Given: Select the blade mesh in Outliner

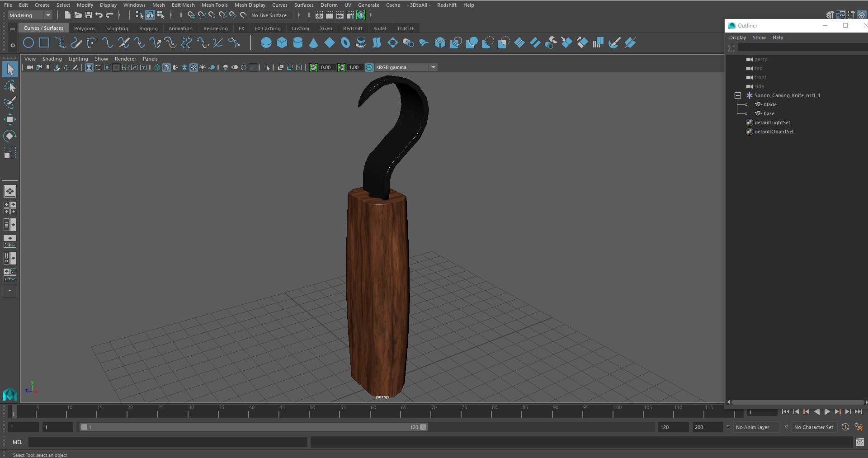Looking at the screenshot, I should (x=770, y=104).
